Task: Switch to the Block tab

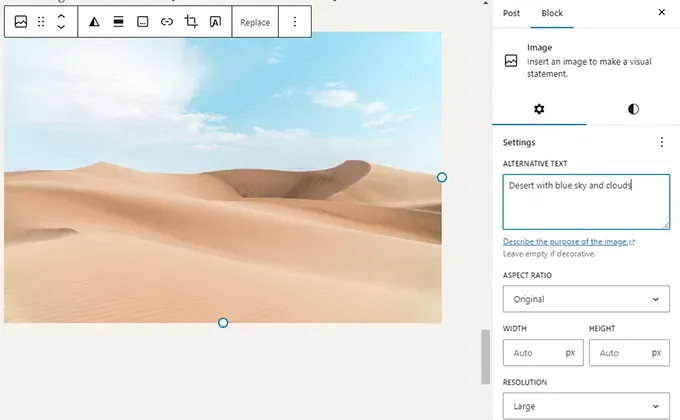Action: (552, 13)
